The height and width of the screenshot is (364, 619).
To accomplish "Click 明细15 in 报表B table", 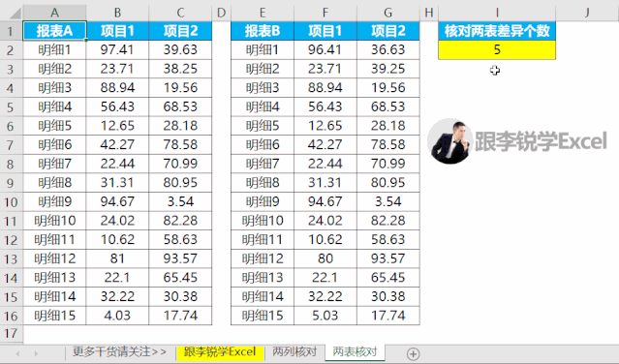I will (x=263, y=316).
